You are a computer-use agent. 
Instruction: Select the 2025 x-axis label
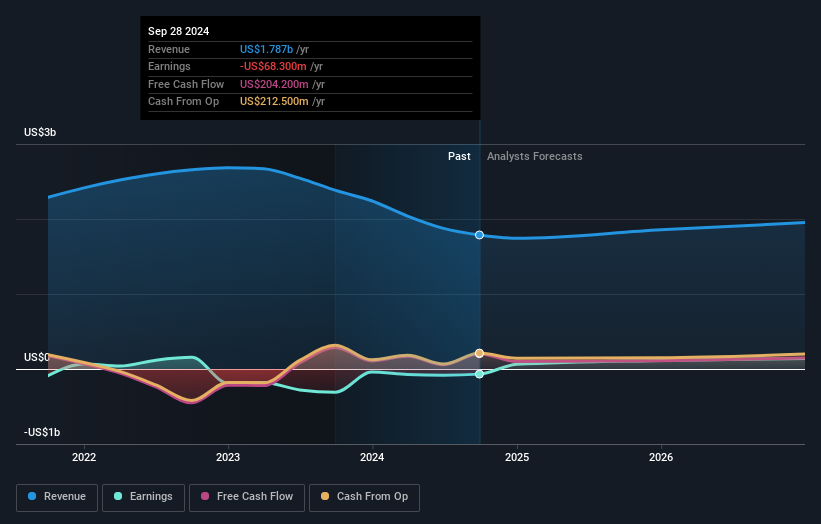coord(517,457)
